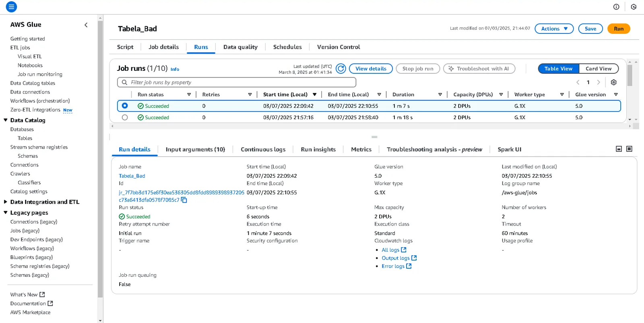Maximize the run details panel
The width and height of the screenshot is (644, 323).
click(x=630, y=149)
